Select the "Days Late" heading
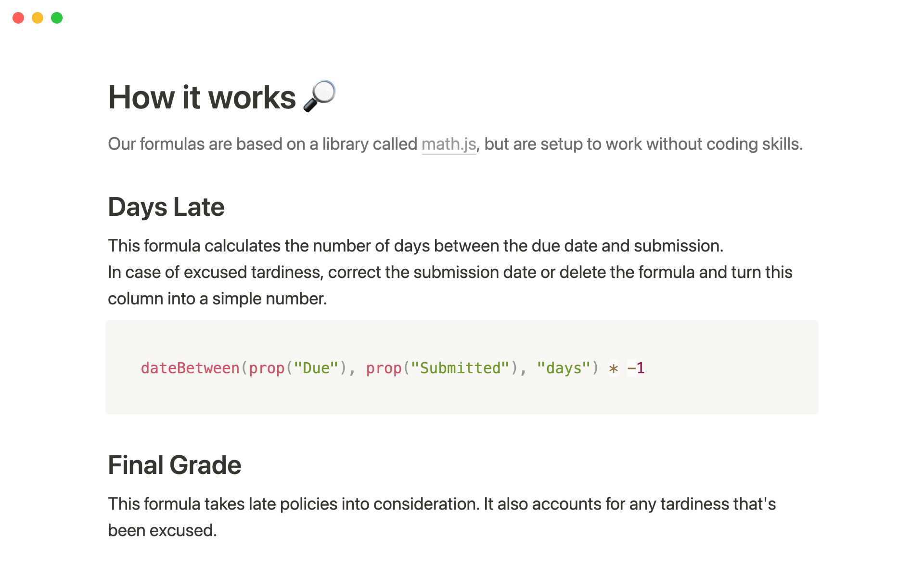 [166, 207]
